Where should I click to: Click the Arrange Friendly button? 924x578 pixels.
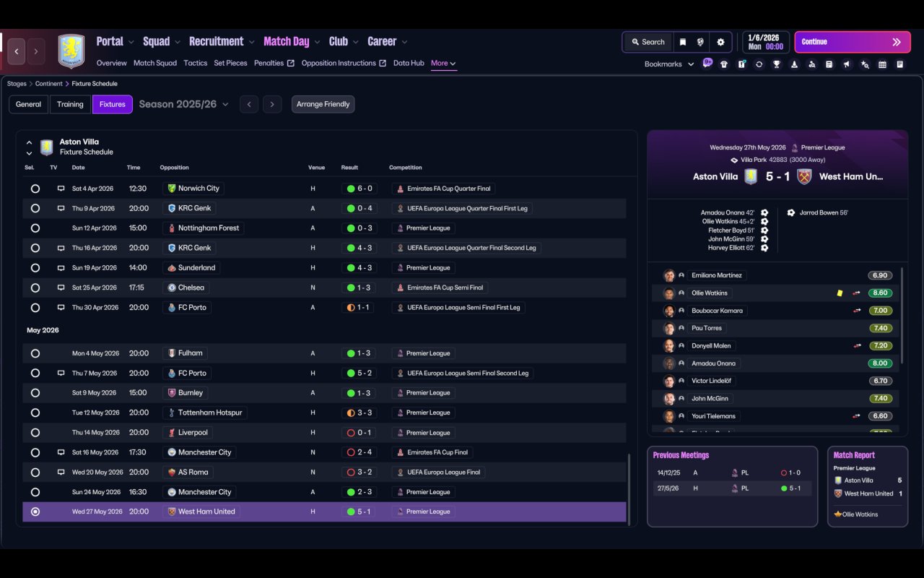click(x=323, y=104)
